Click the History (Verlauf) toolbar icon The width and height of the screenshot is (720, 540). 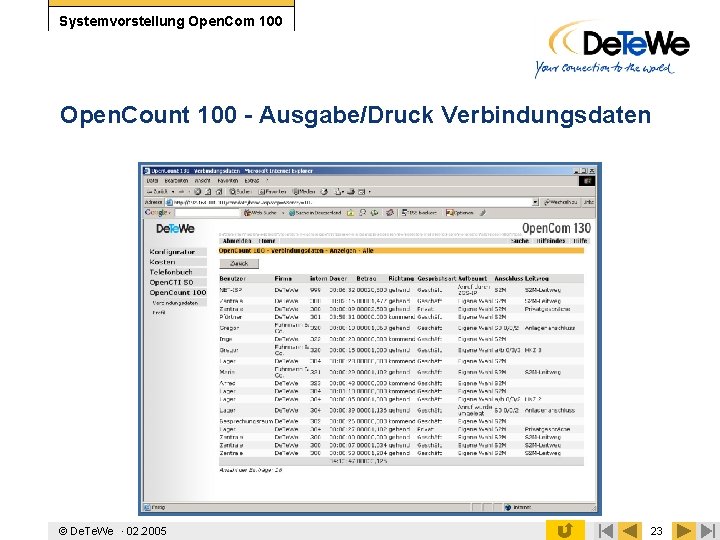click(324, 191)
